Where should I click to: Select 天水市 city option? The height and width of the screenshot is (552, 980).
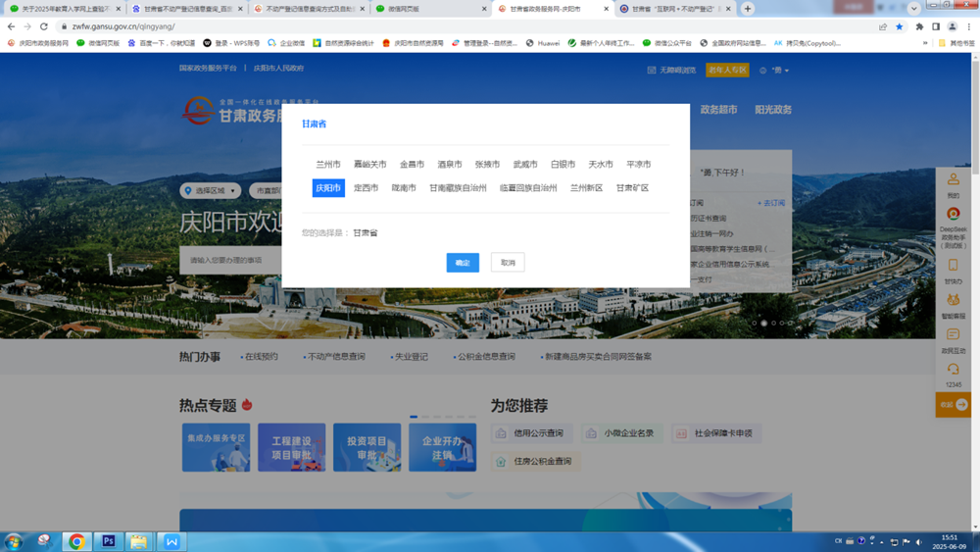pos(601,165)
